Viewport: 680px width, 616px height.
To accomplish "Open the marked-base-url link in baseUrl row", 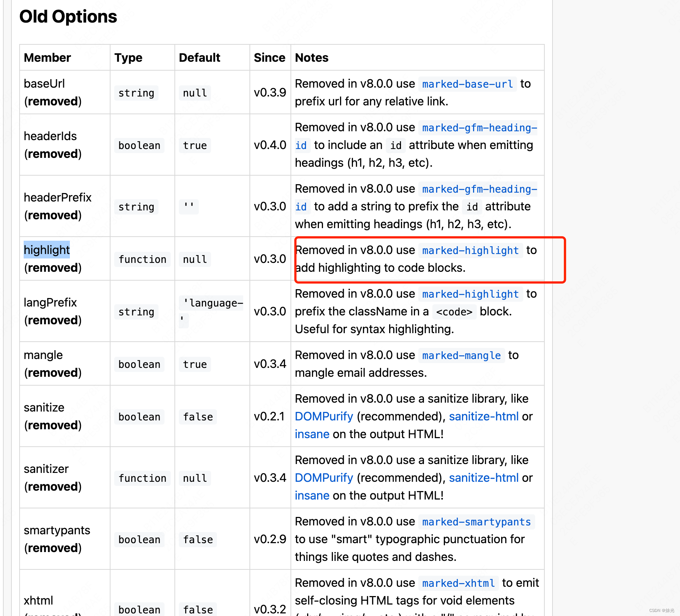I will click(467, 84).
